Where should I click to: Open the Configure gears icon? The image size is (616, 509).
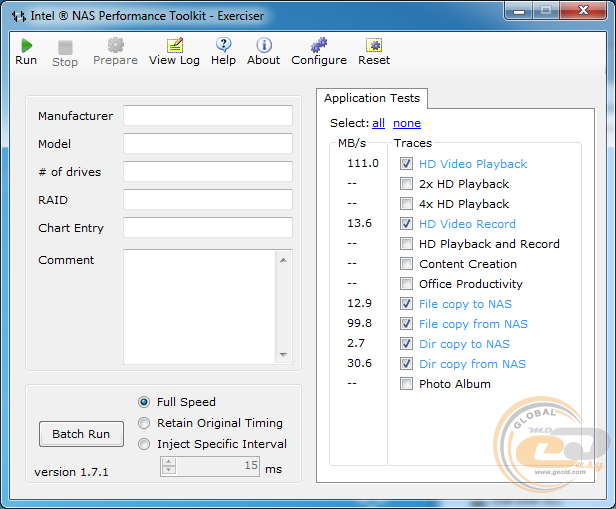pos(319,45)
